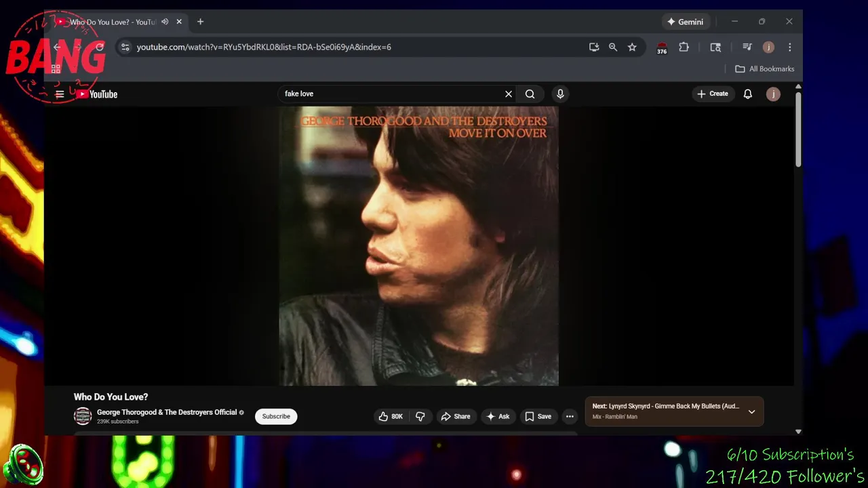Open the Chrome profile avatar
The image size is (868, 488).
pyautogui.click(x=768, y=47)
